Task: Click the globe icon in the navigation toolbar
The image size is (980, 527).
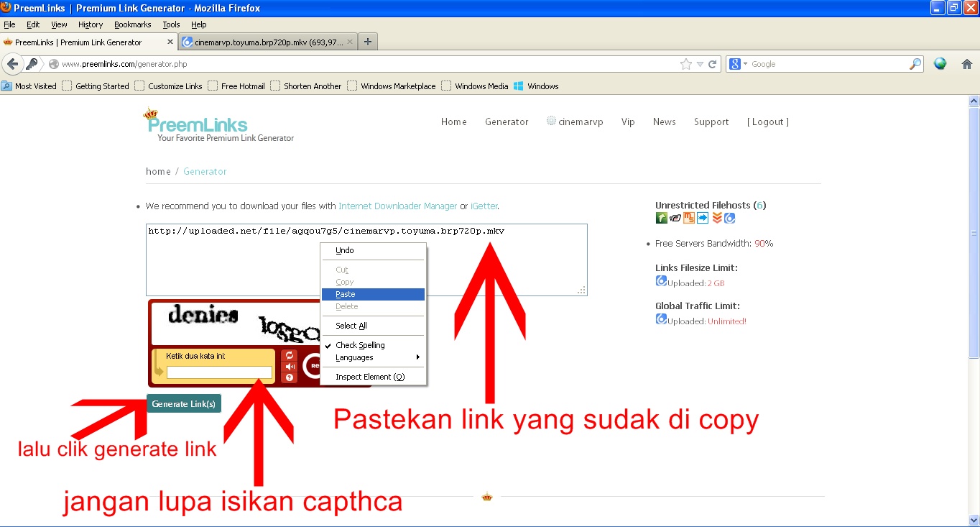Action: 940,64
